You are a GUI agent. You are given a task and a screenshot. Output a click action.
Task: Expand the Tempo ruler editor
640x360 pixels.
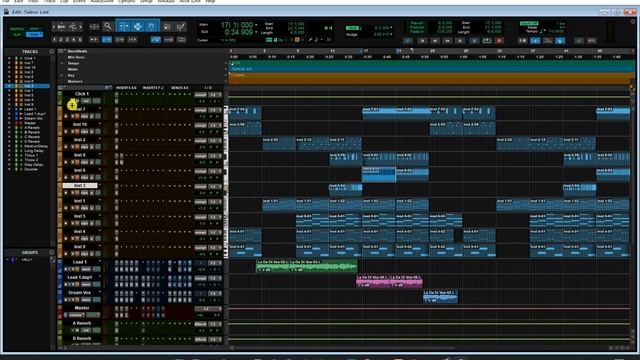point(62,63)
